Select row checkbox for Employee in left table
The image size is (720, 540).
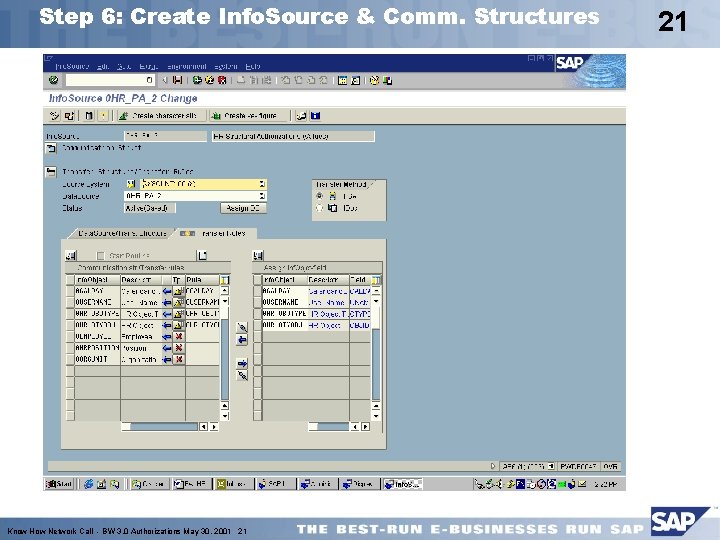pos(70,337)
